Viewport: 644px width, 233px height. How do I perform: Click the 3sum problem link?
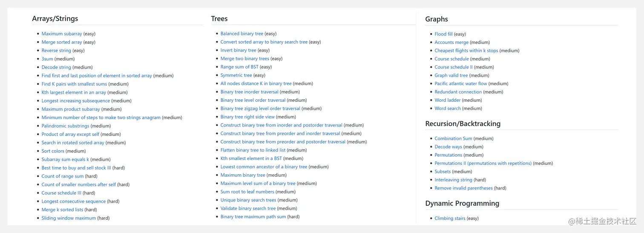click(x=47, y=59)
